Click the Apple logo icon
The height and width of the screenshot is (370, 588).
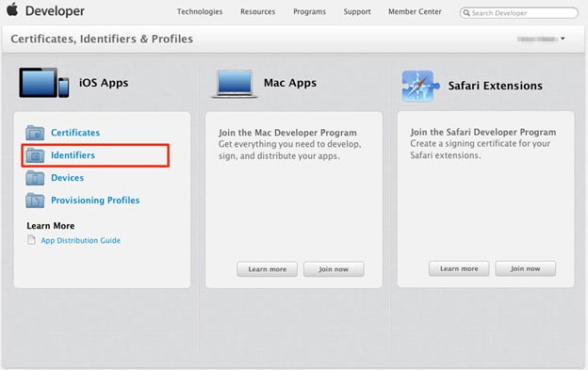click(x=12, y=9)
